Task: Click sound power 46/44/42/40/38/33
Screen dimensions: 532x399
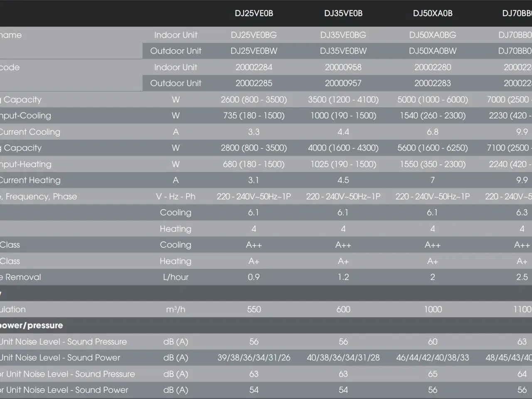Action: 433,358
